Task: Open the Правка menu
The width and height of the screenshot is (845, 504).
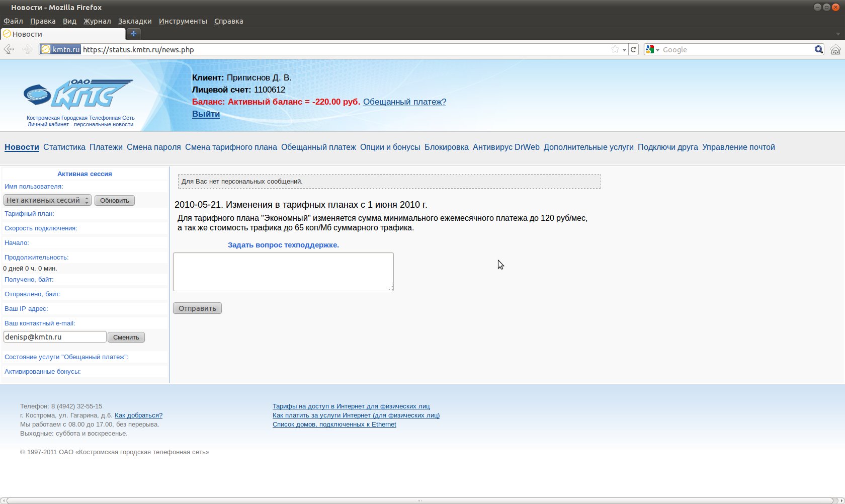Action: pyautogui.click(x=43, y=21)
